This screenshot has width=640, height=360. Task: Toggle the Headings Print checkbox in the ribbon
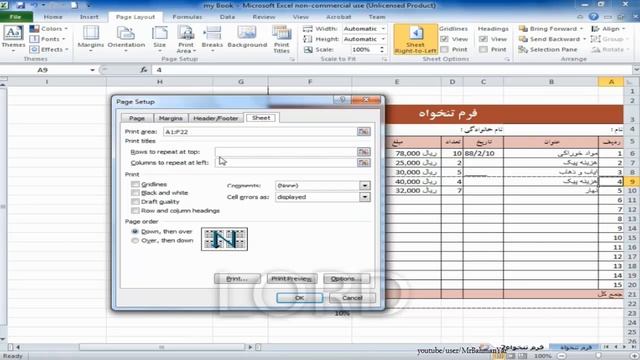tap(483, 49)
